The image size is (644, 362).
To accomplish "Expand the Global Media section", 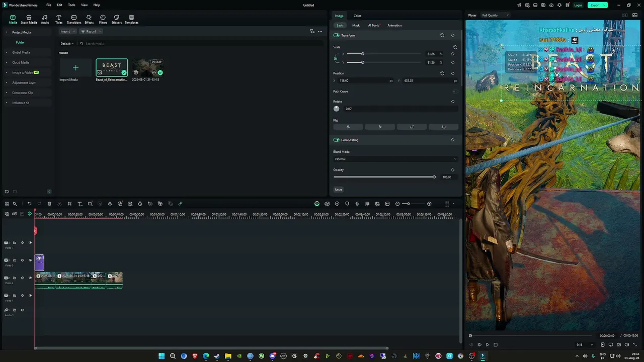I will tap(7, 52).
